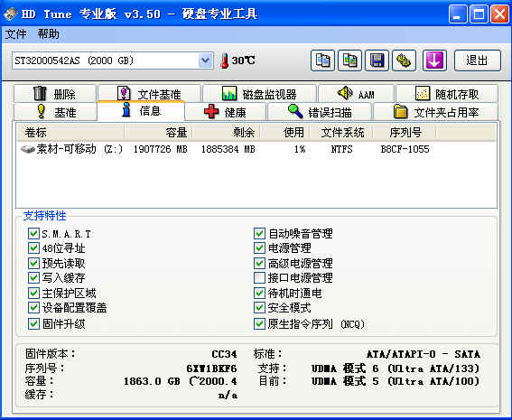Click the firmware version value CC34
This screenshot has width=512, height=420.
(x=224, y=354)
